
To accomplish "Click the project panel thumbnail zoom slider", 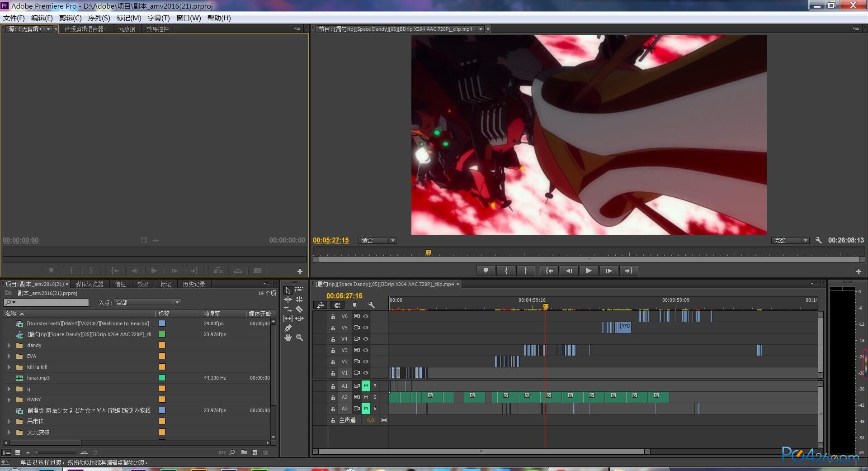I will click(56, 452).
